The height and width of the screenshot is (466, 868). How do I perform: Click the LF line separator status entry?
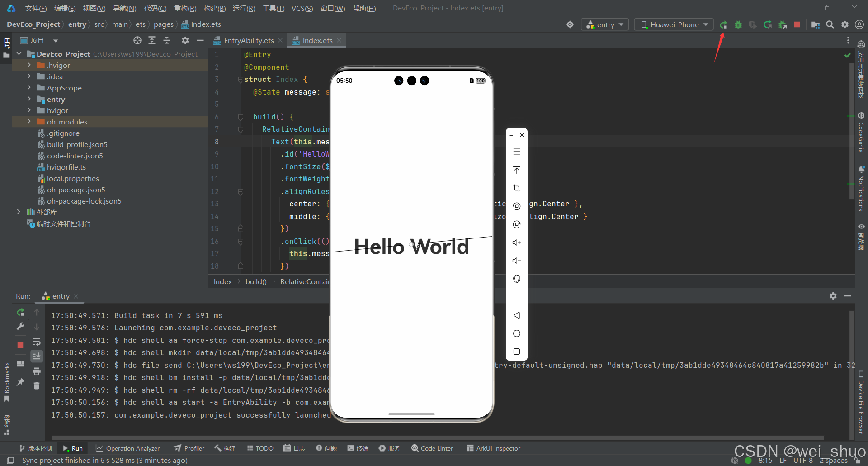tap(783, 461)
